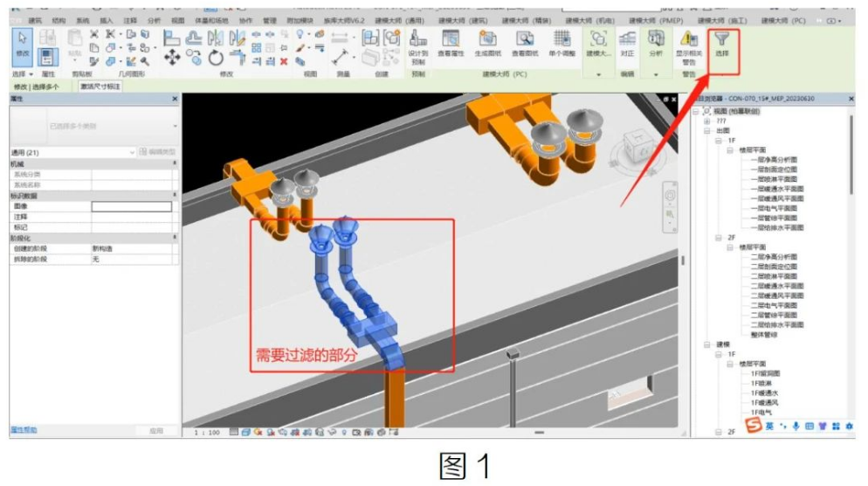Click the red Delete X icon
The image size is (868, 486).
pyautogui.click(x=284, y=61)
